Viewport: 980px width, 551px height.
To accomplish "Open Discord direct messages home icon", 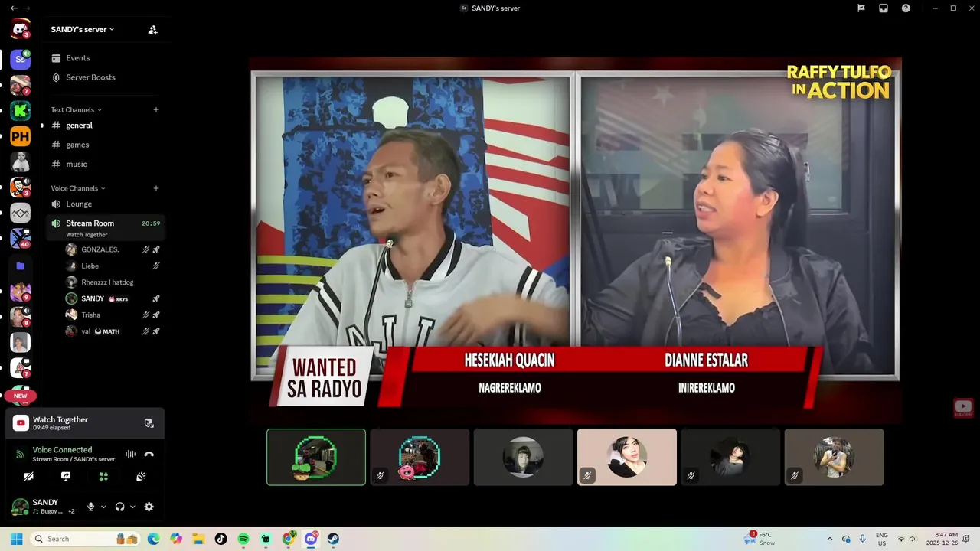I will (20, 30).
